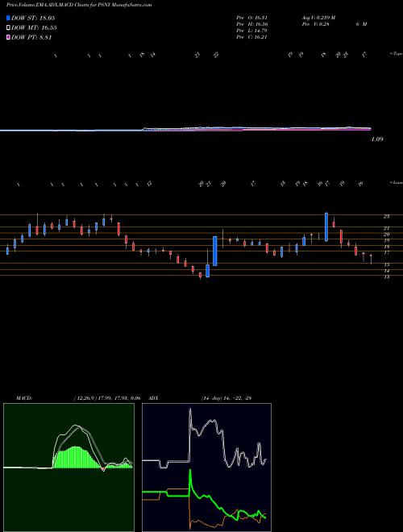Click the magenta DOW PT legend swatch
The width and height of the screenshot is (403, 532).
point(9,37)
